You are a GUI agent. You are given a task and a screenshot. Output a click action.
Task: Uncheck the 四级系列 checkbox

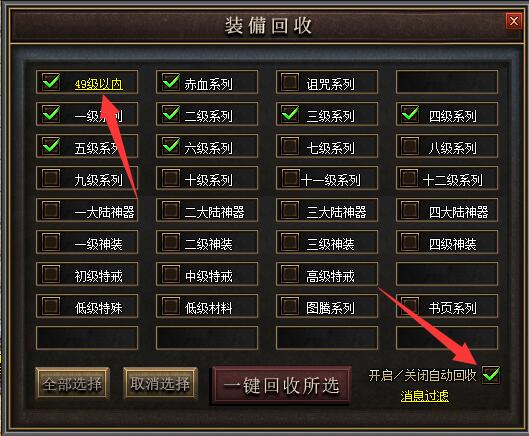pos(410,114)
